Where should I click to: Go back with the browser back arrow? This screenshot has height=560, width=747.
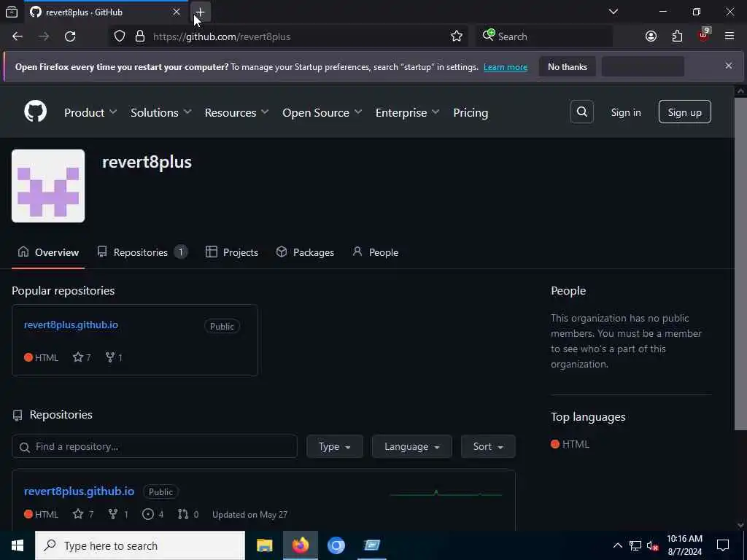click(x=18, y=36)
